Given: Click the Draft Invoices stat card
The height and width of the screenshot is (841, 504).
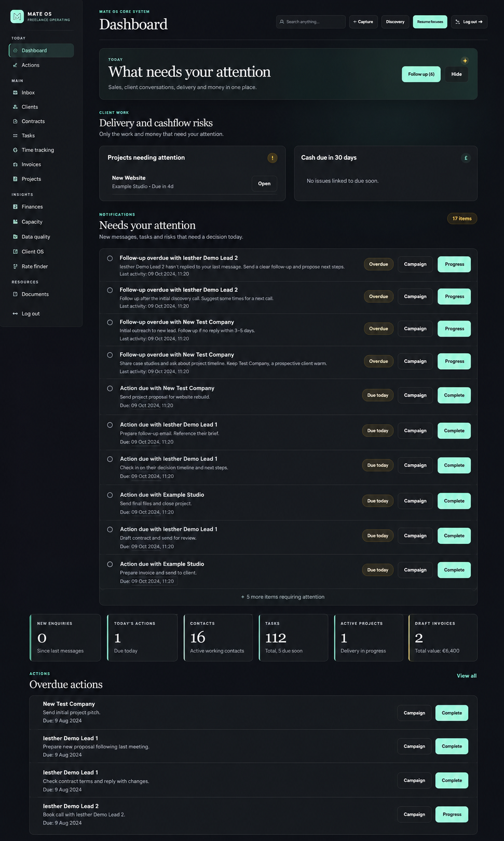Looking at the screenshot, I should [x=443, y=638].
